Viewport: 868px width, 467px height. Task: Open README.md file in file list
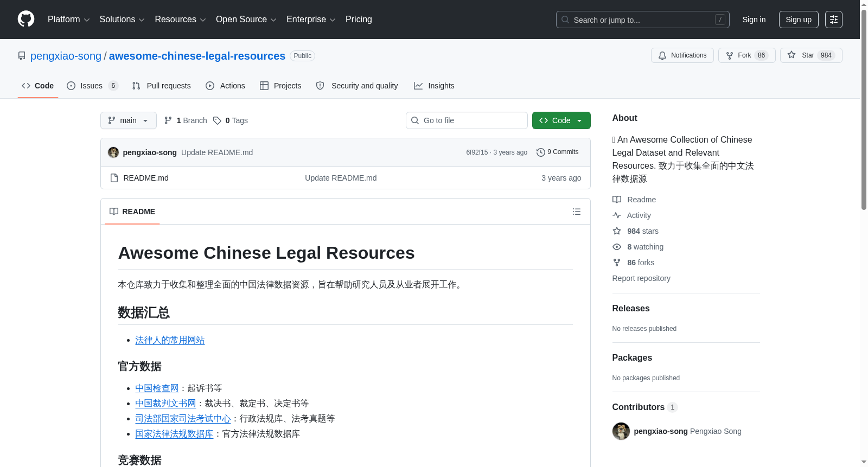146,178
